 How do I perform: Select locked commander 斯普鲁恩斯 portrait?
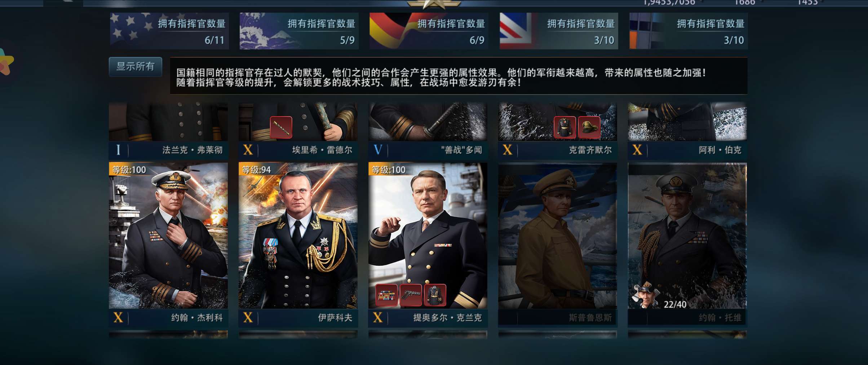point(558,236)
